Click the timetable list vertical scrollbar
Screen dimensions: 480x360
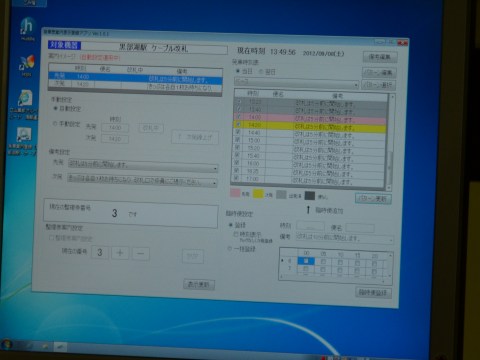pos(391,143)
